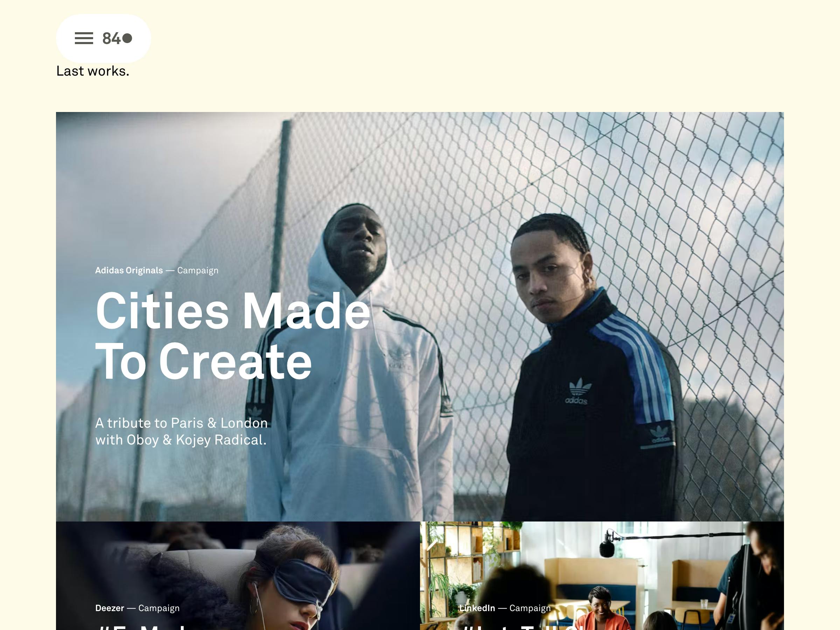
Task: Select the Campaign tag on the Adidas project
Action: 197,271
